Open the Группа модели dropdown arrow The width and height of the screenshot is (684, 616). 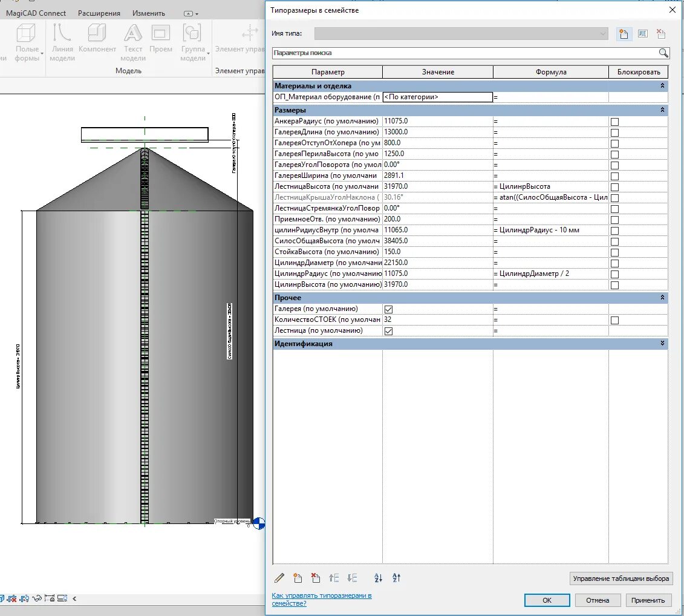coord(208,54)
